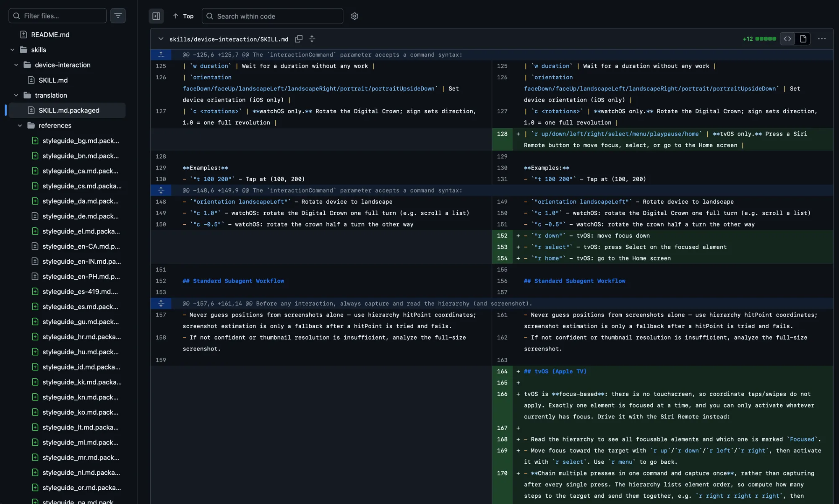Select SKILL.md.packaged file

(x=67, y=110)
